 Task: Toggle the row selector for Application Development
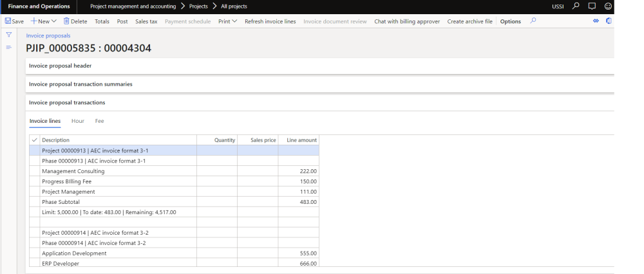35,253
